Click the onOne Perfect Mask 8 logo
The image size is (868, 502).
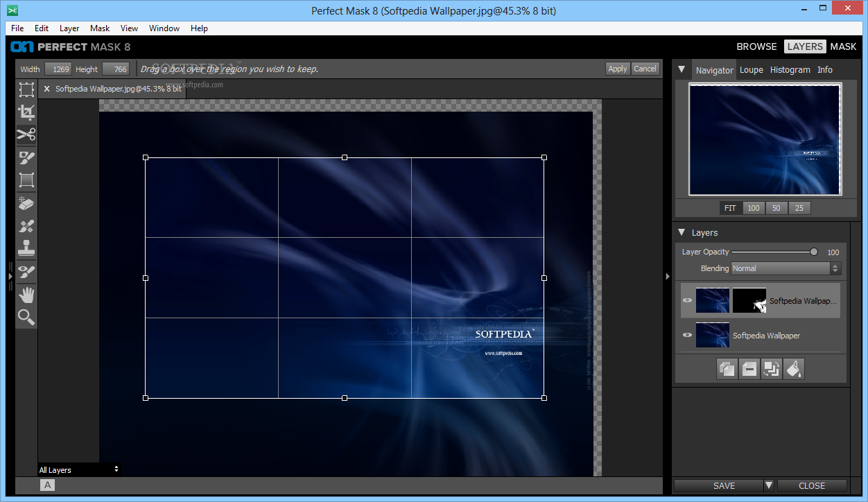pyautogui.click(x=71, y=46)
